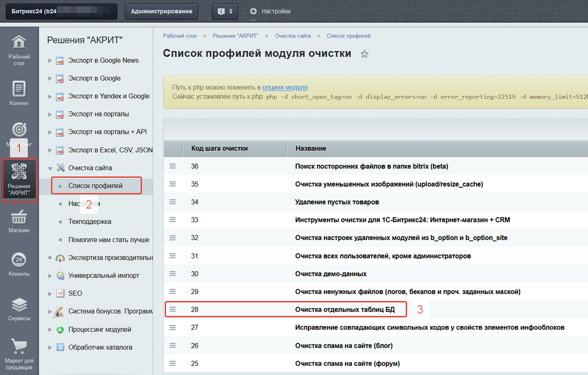Click row 31 action menu hamburger icon
The height and width of the screenshot is (375, 588).
pyautogui.click(x=172, y=256)
